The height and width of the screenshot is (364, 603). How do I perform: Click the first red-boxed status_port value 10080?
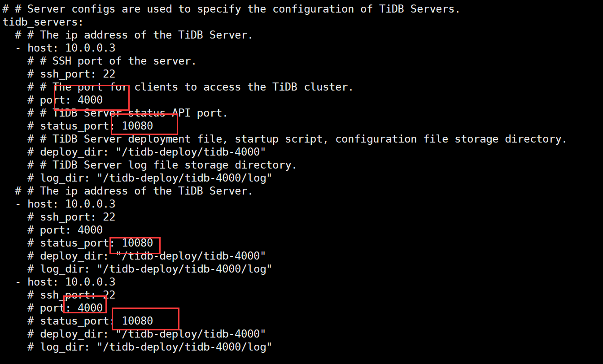point(137,126)
